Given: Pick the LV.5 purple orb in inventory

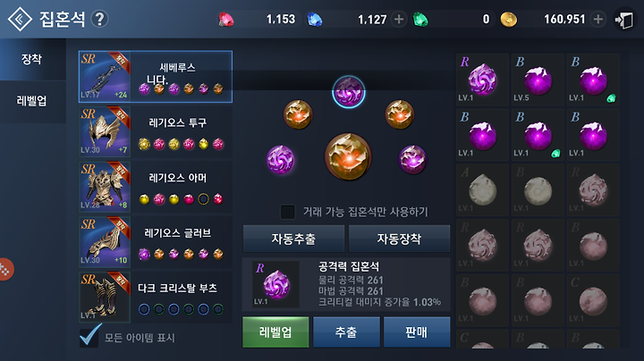Looking at the screenshot, I should pyautogui.click(x=538, y=79).
